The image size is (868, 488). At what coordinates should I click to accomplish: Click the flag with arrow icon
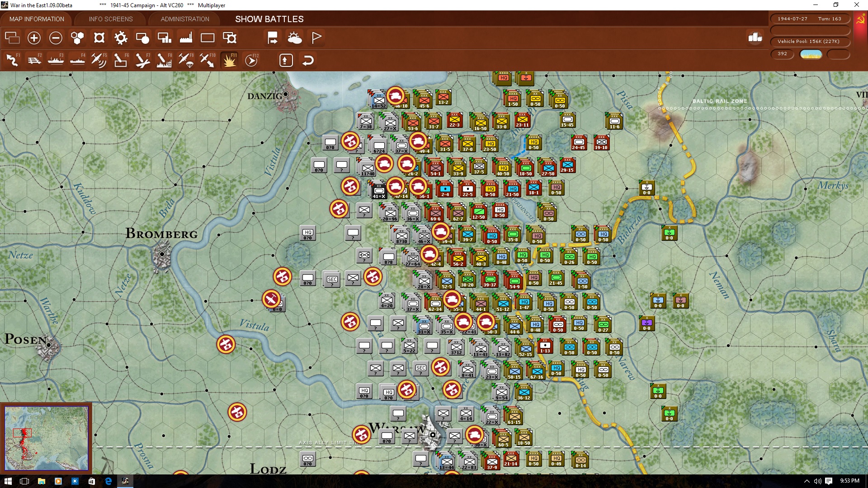tap(273, 38)
